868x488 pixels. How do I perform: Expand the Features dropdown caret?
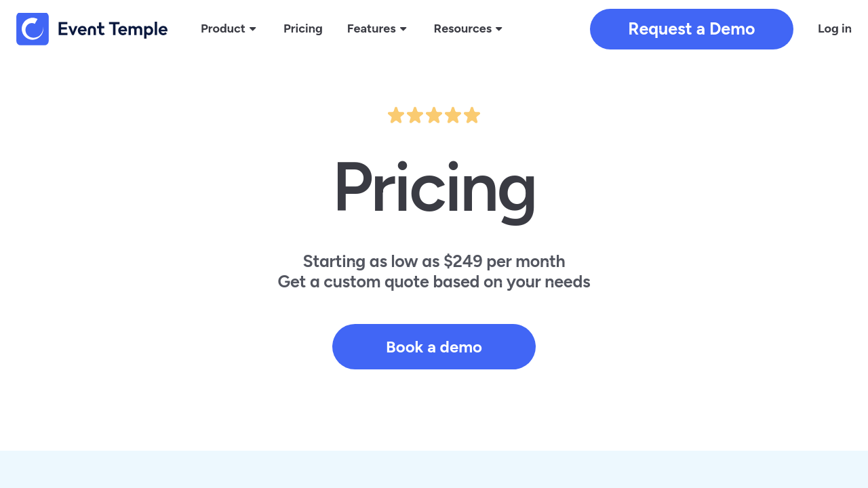point(403,29)
